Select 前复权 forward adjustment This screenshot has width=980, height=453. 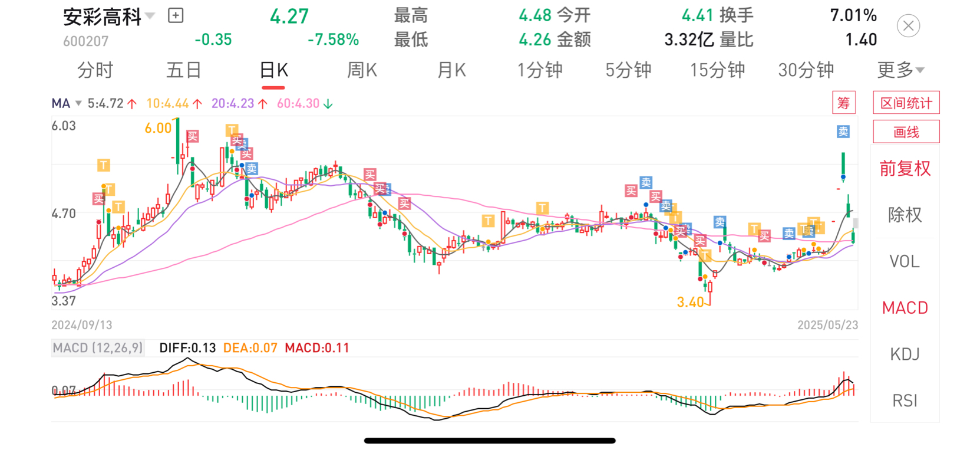905,169
